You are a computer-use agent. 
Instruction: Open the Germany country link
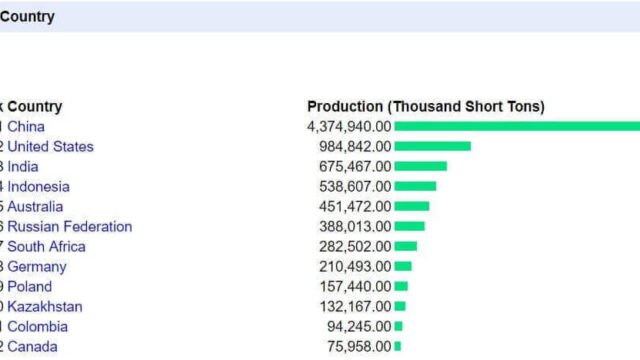[37, 267]
